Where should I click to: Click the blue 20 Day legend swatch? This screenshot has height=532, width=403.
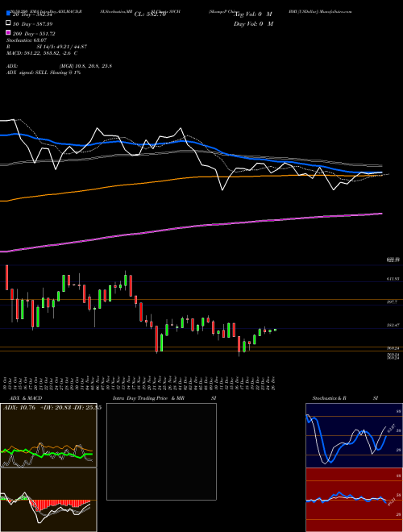(8, 14)
